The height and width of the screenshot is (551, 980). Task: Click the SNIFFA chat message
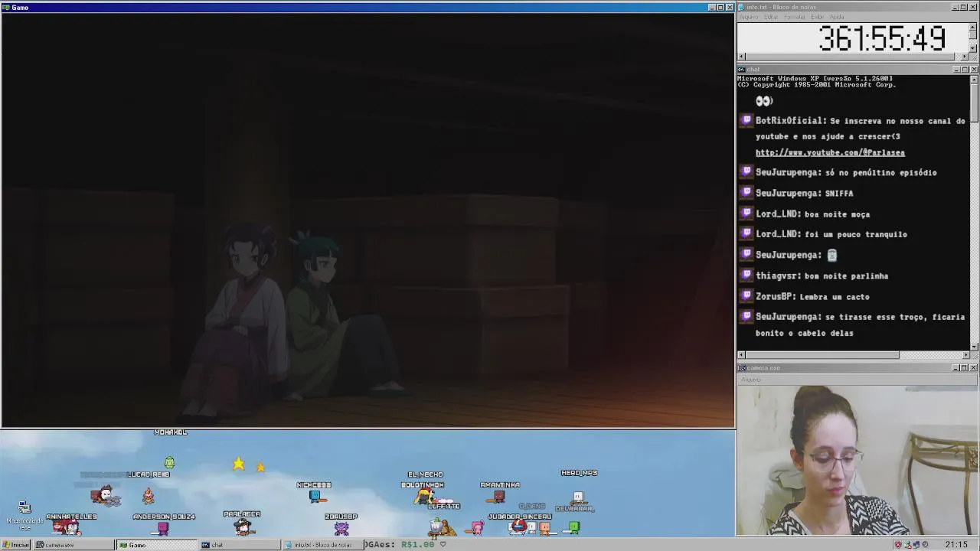(839, 194)
